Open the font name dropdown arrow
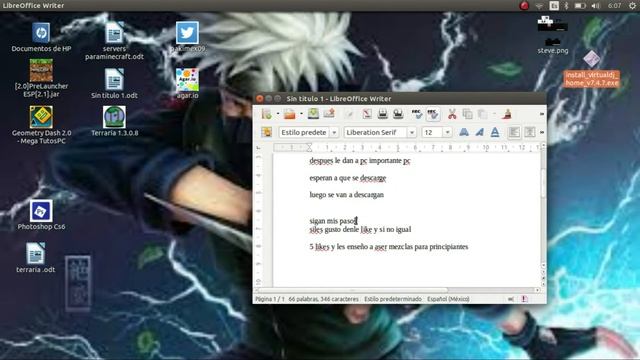Image resolution: width=640 pixels, height=360 pixels. tap(411, 132)
